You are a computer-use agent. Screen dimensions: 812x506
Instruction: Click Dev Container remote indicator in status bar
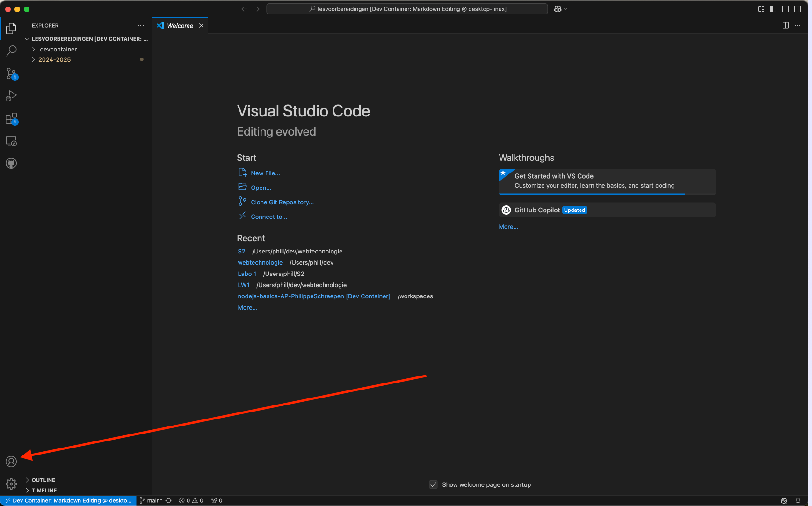tap(68, 500)
